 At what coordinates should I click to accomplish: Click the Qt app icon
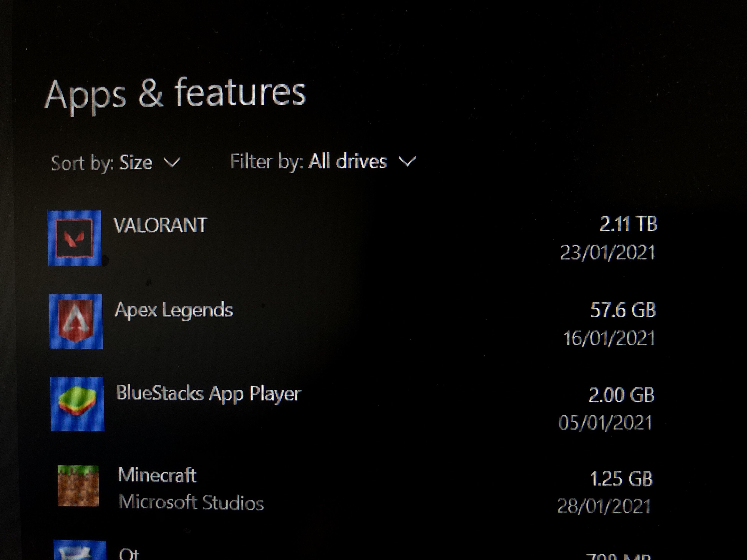click(80, 550)
